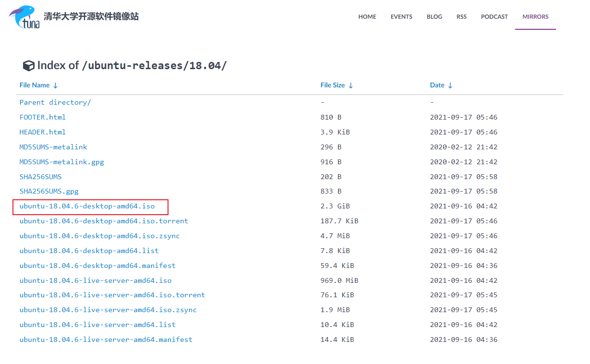Open ubuntu-18.04.6-desktop-amd64.manifest
Screen dimensions: 590x364
[97, 266]
